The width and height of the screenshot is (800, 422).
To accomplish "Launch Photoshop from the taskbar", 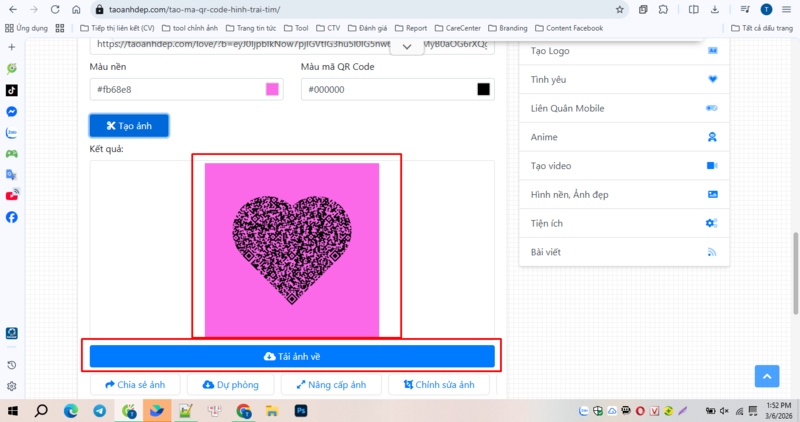I will 301,411.
